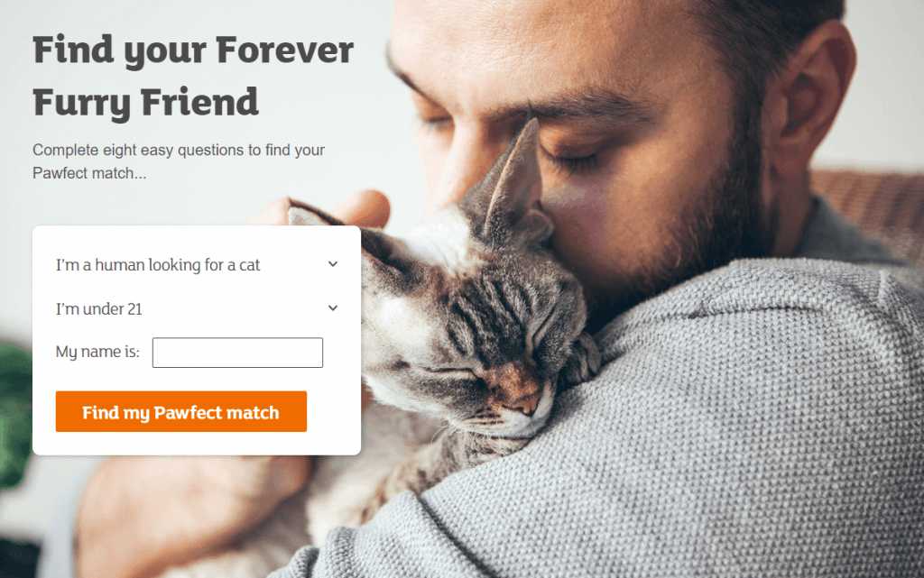Open the 'I'm under 21' age dropdown
This screenshot has height=578, width=924.
point(197,308)
